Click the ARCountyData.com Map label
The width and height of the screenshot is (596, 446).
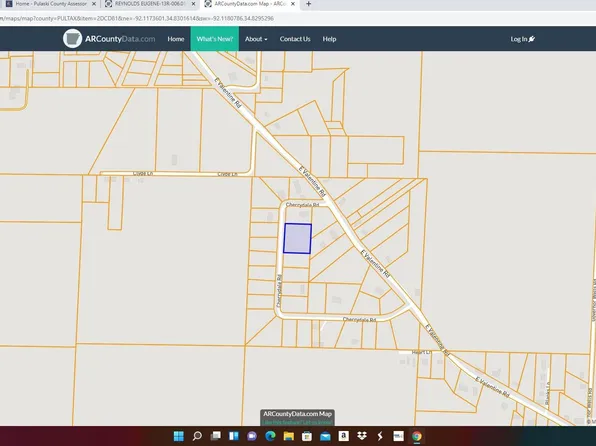point(297,414)
